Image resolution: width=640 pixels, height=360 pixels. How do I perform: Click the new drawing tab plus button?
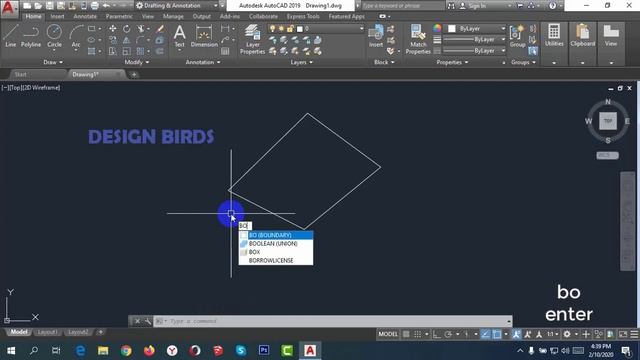click(134, 74)
